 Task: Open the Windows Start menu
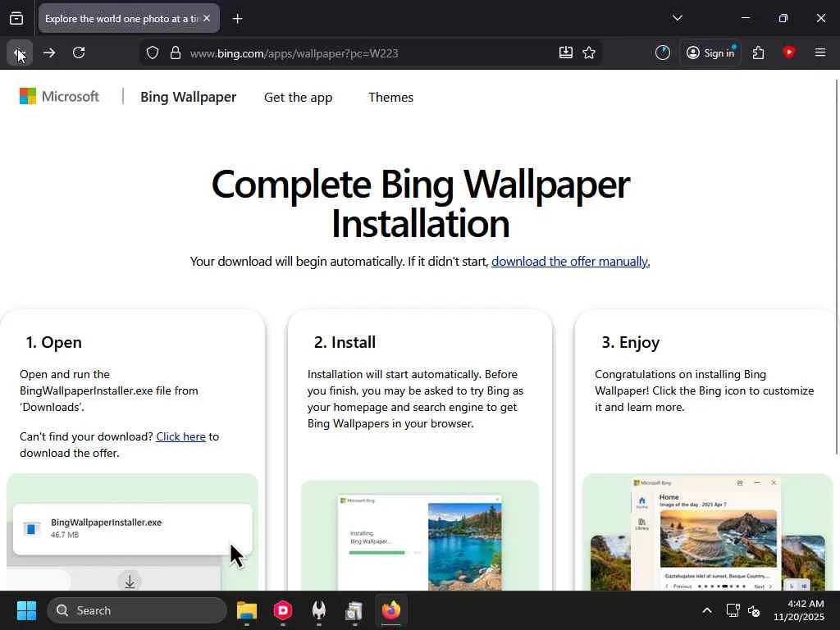(26, 610)
